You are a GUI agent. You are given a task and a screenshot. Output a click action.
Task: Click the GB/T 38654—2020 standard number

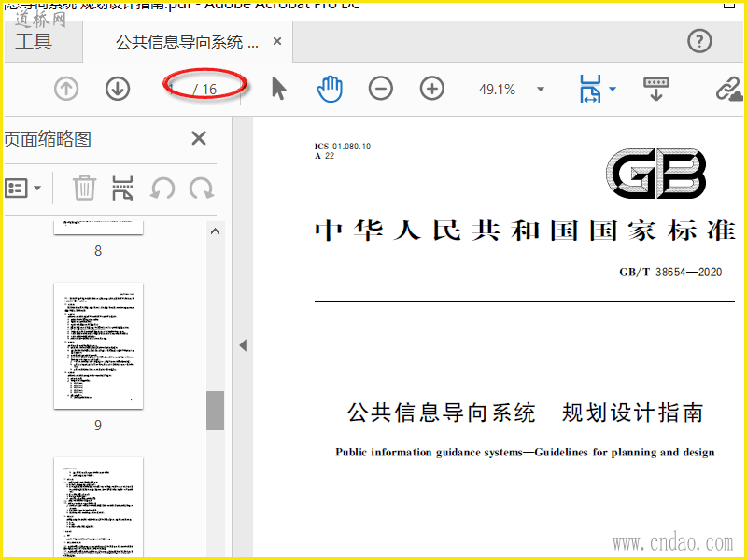click(x=670, y=272)
